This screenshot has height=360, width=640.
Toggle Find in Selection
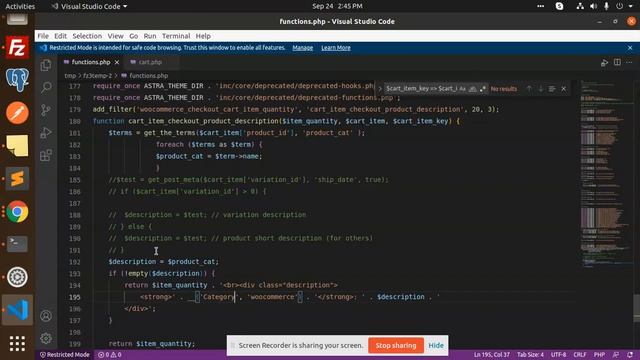(552, 89)
